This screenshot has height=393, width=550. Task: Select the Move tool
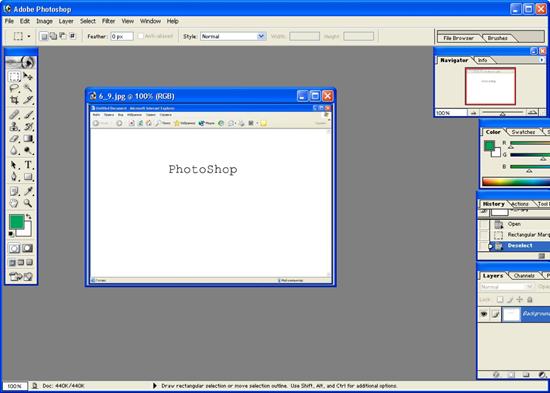coord(28,76)
